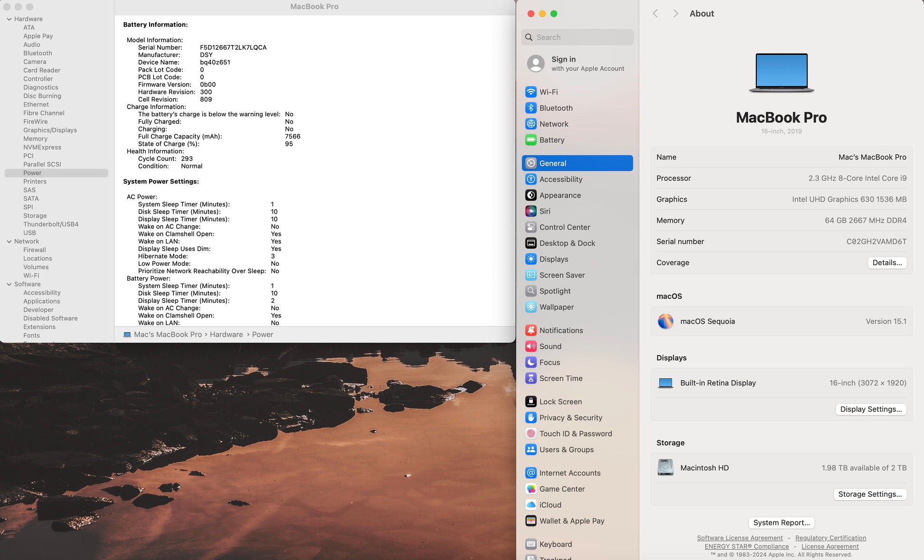
Task: Click the Coverage Details button
Action: point(886,262)
